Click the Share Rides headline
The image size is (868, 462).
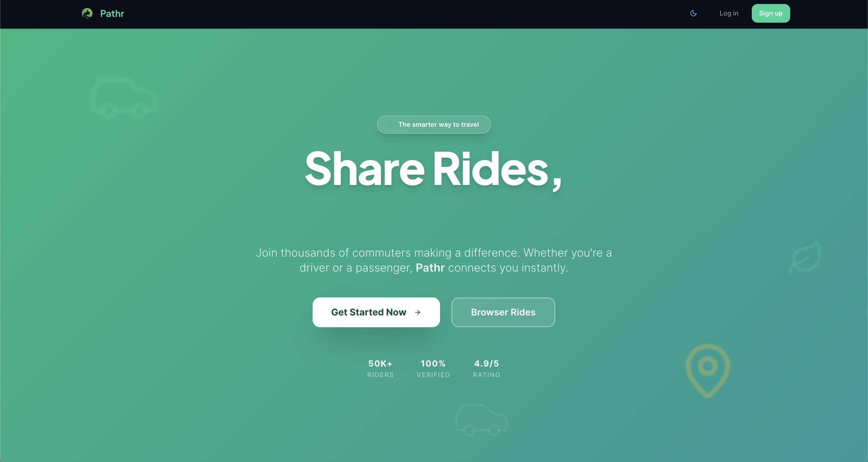click(433, 169)
